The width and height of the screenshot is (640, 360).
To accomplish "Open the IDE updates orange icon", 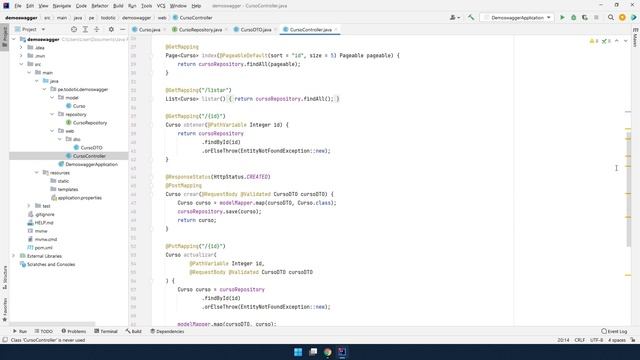I will [x=622, y=18].
